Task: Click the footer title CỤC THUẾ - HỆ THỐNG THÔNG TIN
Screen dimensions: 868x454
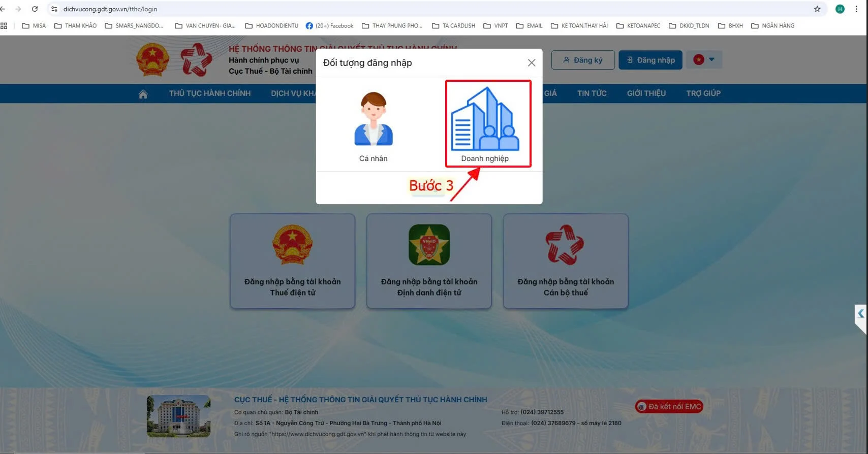Action: point(360,400)
